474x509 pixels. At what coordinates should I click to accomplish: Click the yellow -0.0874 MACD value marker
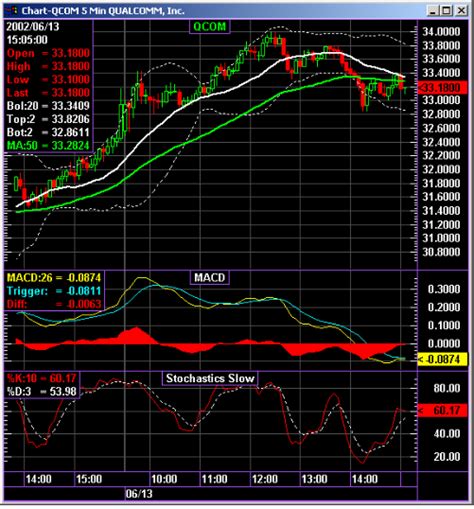click(x=442, y=359)
